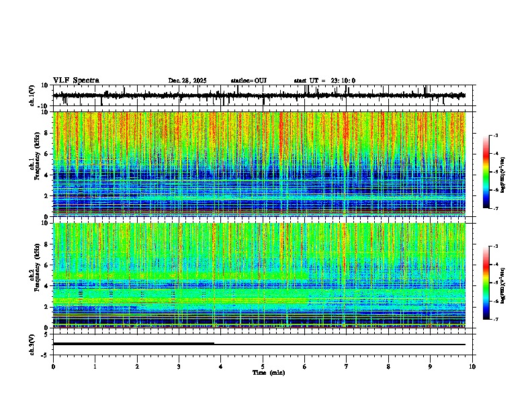The height and width of the screenshot is (411, 532).
Task: Click the "station=OUI" header label
Action: (249, 81)
